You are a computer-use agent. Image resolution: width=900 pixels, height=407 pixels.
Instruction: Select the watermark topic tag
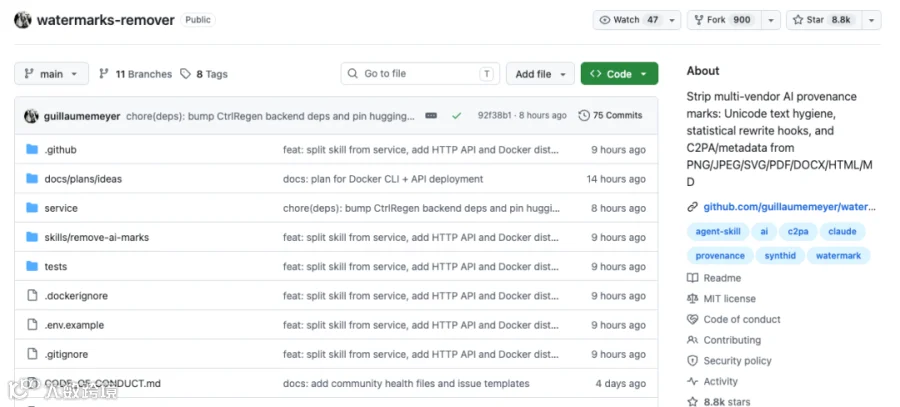(x=838, y=255)
